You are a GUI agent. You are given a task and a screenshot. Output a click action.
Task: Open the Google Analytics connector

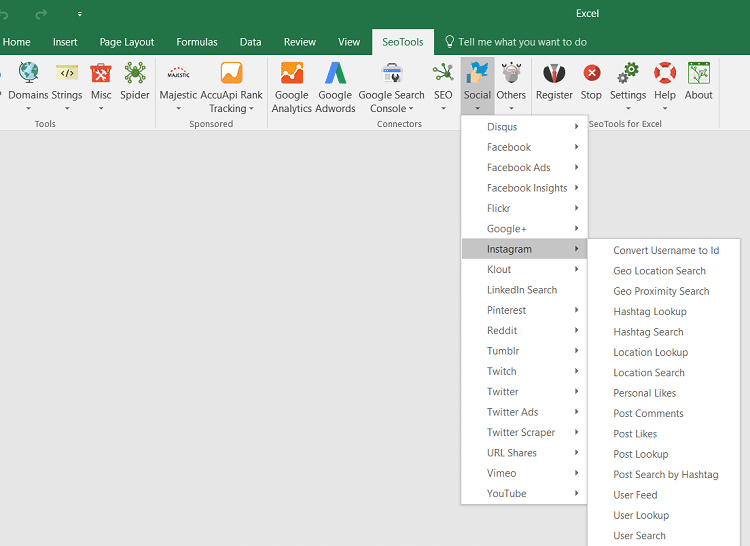(292, 73)
